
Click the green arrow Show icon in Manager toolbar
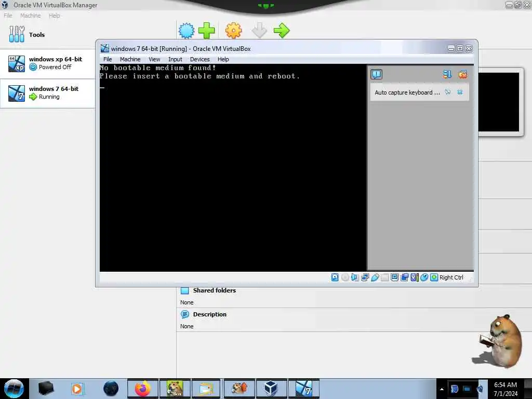282,31
